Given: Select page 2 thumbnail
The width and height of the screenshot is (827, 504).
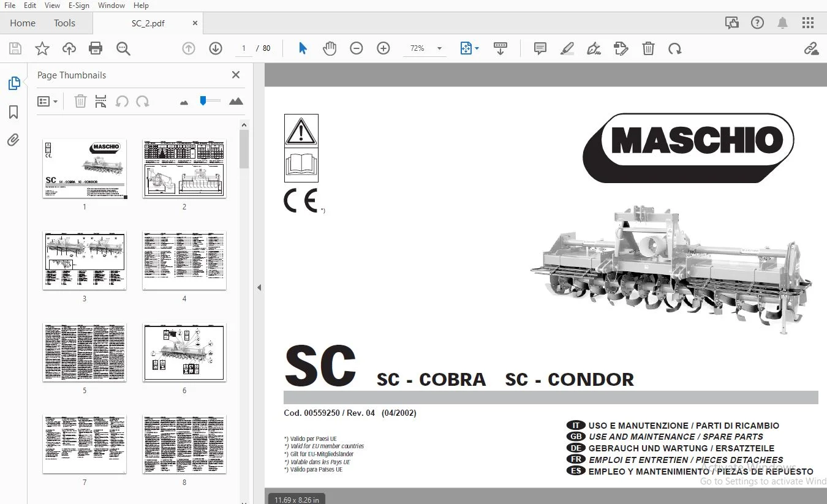Looking at the screenshot, I should [184, 168].
